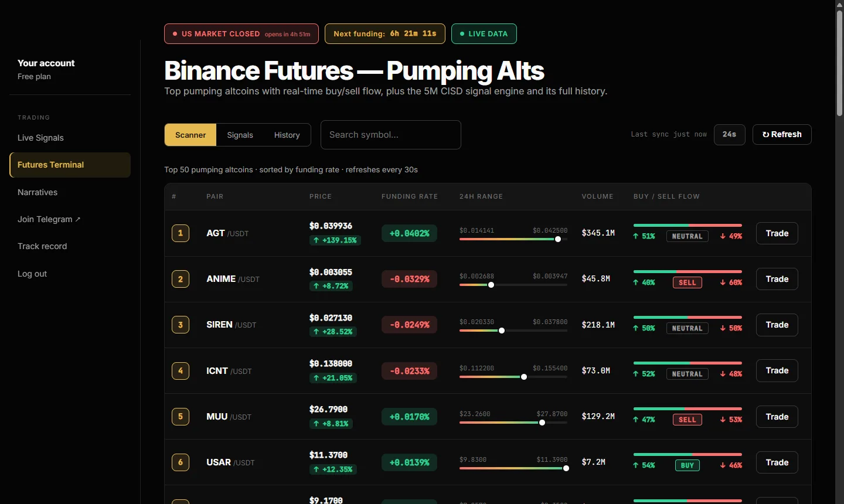Click the ANIME SELL flow tag
The image size is (844, 504).
click(x=688, y=282)
